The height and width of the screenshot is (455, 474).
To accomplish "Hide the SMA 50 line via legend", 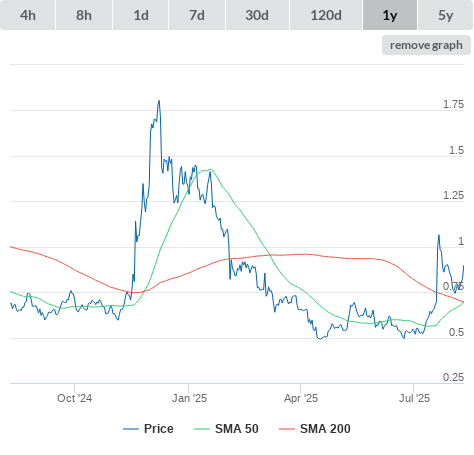I will [237, 429].
